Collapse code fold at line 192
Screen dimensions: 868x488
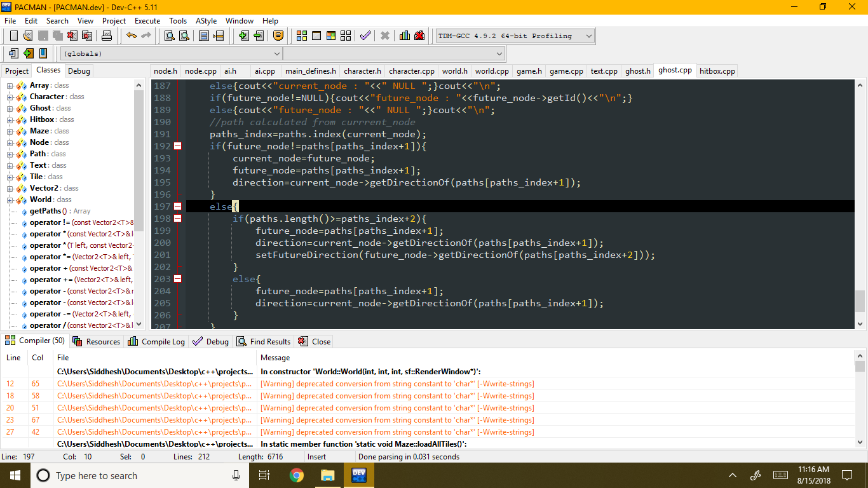[177, 146]
